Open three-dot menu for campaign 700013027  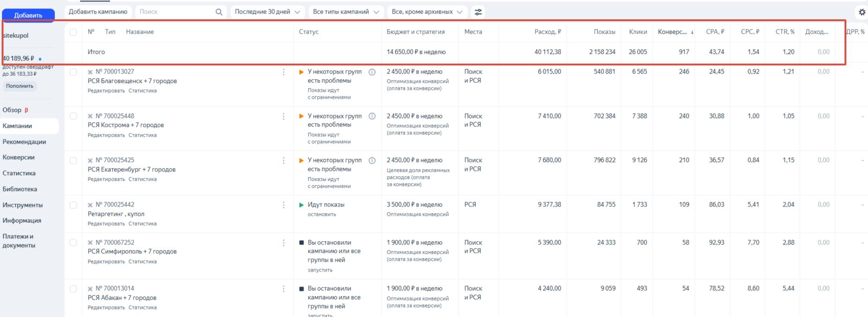[283, 72]
